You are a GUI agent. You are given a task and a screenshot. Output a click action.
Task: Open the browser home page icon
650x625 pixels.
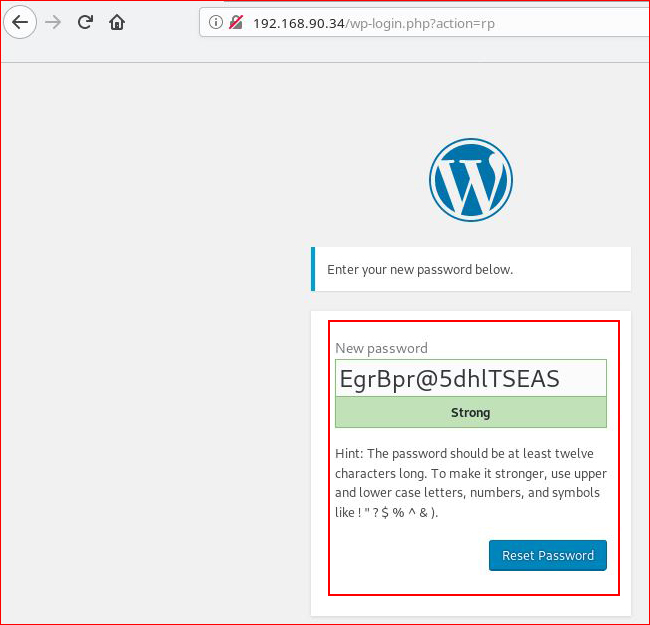point(117,22)
